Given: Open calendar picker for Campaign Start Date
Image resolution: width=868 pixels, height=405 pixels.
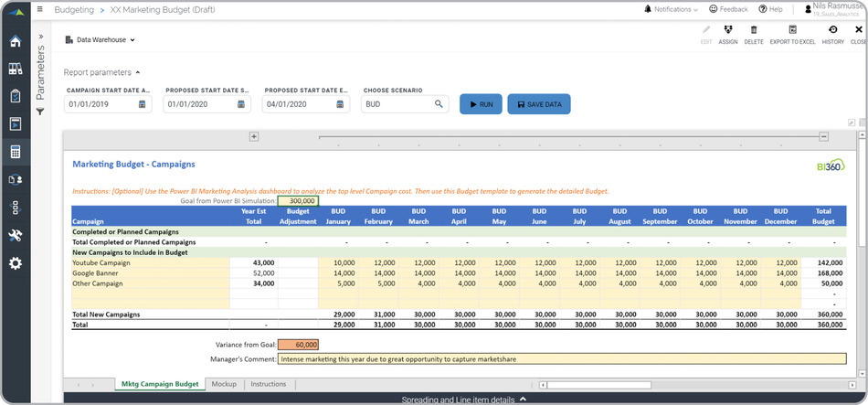Looking at the screenshot, I should [x=142, y=104].
